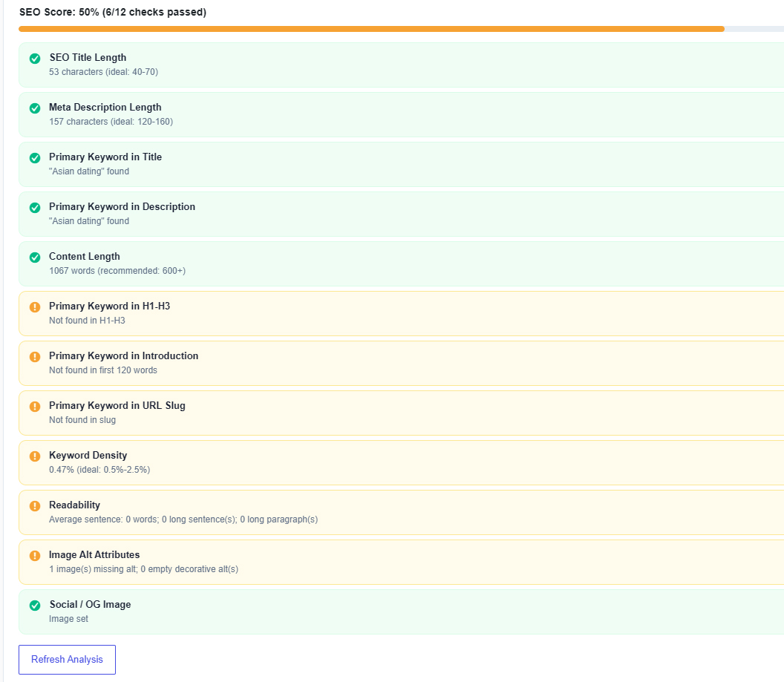The width and height of the screenshot is (784, 682).
Task: Click the Refresh Analysis button
Action: [x=67, y=660]
